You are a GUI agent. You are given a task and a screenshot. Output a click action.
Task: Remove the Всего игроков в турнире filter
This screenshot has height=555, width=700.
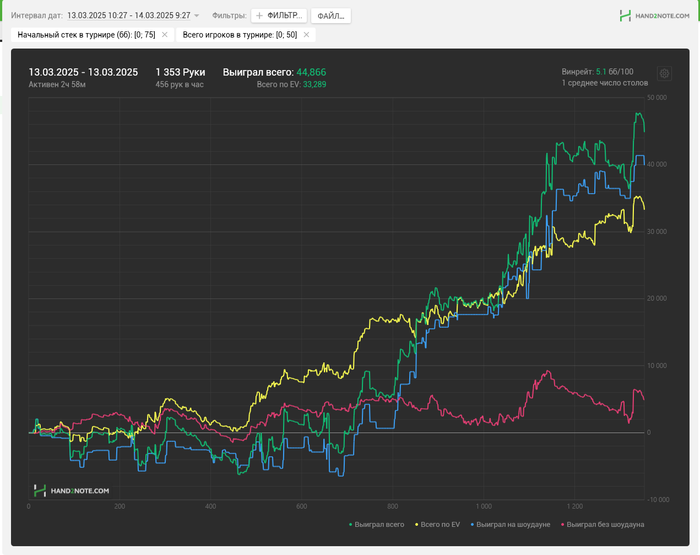306,35
